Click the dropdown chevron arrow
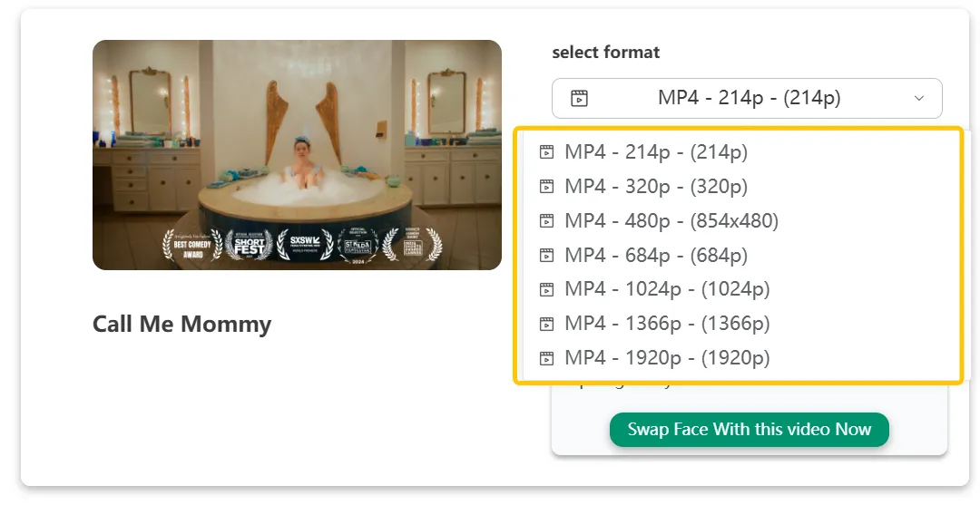 point(918,98)
